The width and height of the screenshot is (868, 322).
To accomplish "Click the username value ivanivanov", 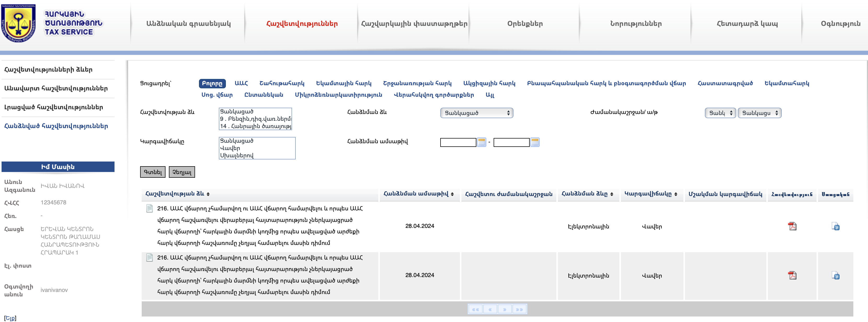I will tap(54, 290).
